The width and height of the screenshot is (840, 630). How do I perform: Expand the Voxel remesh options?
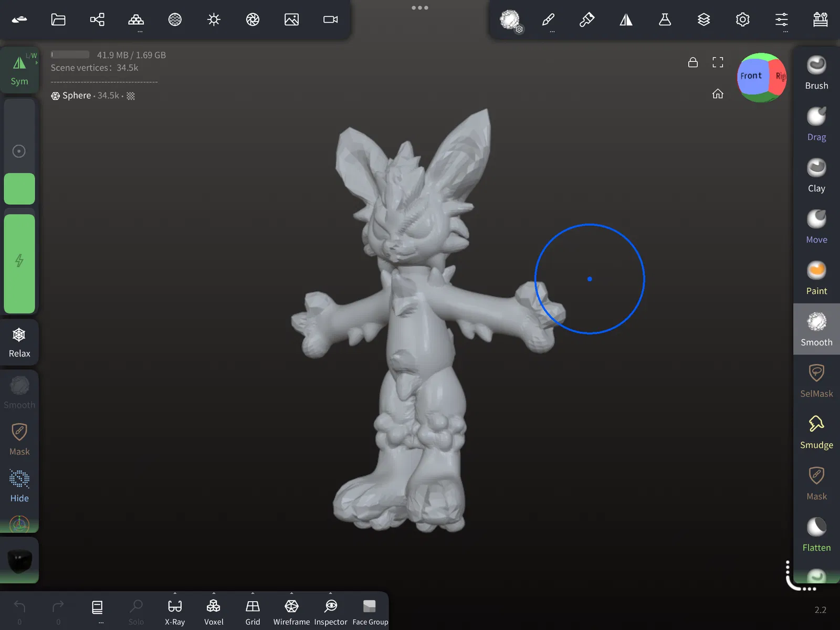(214, 612)
